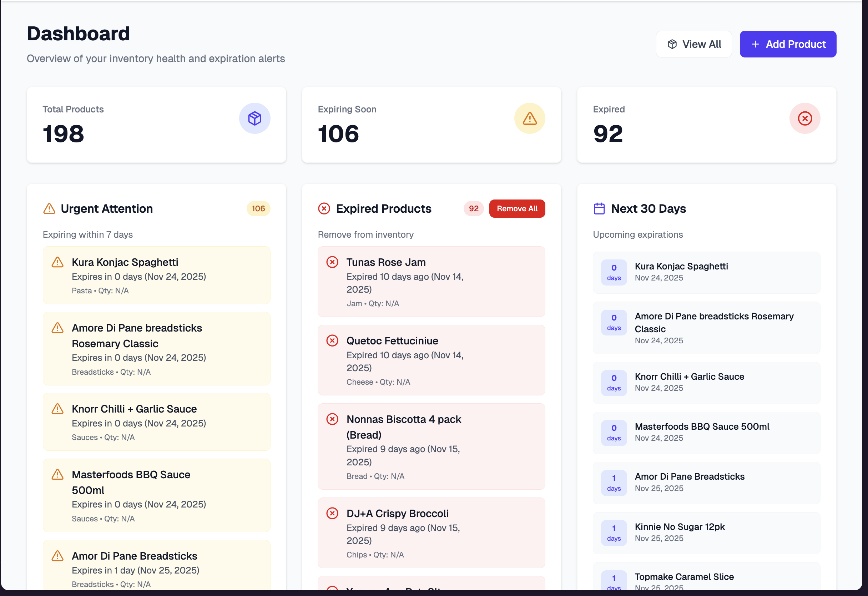Select Amore Di Pane breadsticks in Urgent Attention
Viewport: 868px width, 596px height.
pos(156,349)
